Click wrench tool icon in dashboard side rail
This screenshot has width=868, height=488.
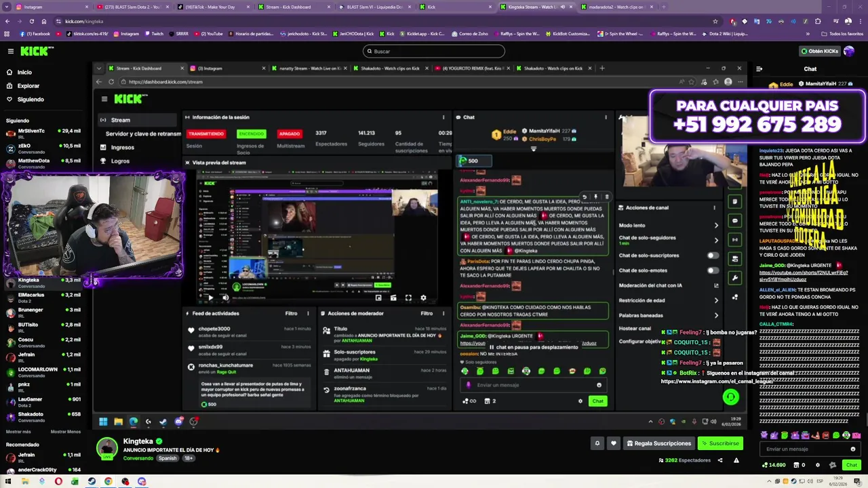point(735,278)
